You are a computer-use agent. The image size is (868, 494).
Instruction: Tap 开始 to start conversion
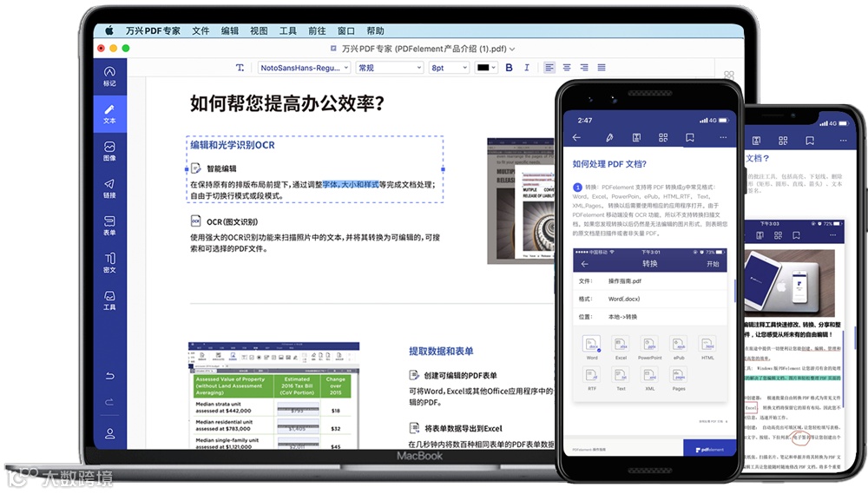point(713,264)
